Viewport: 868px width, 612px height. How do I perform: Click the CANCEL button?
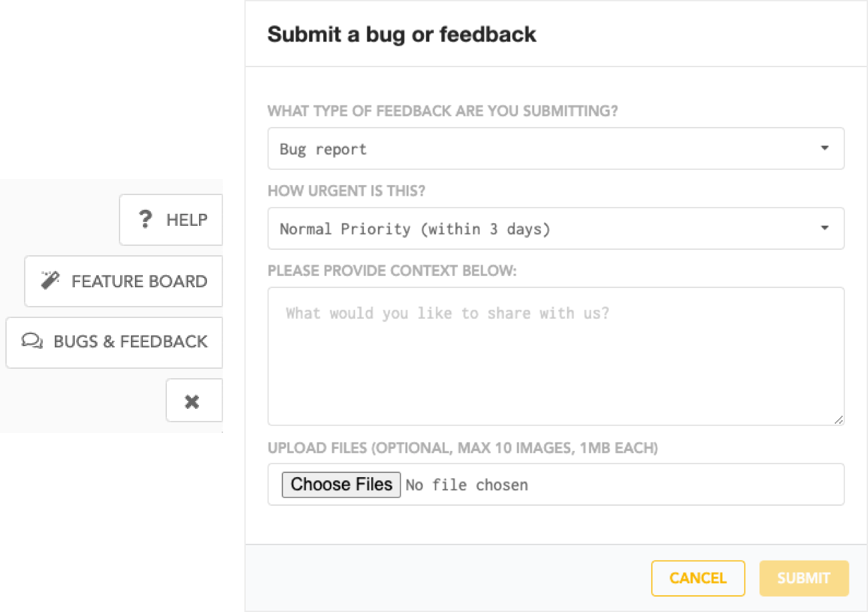tap(698, 578)
